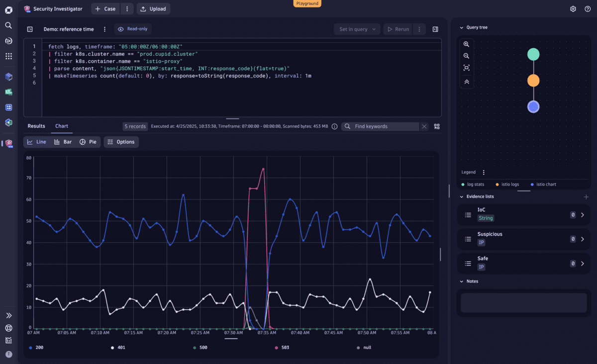The image size is (597, 364).
Task: Click the collapse-all chevrons icon in Query tree
Action: point(466,81)
